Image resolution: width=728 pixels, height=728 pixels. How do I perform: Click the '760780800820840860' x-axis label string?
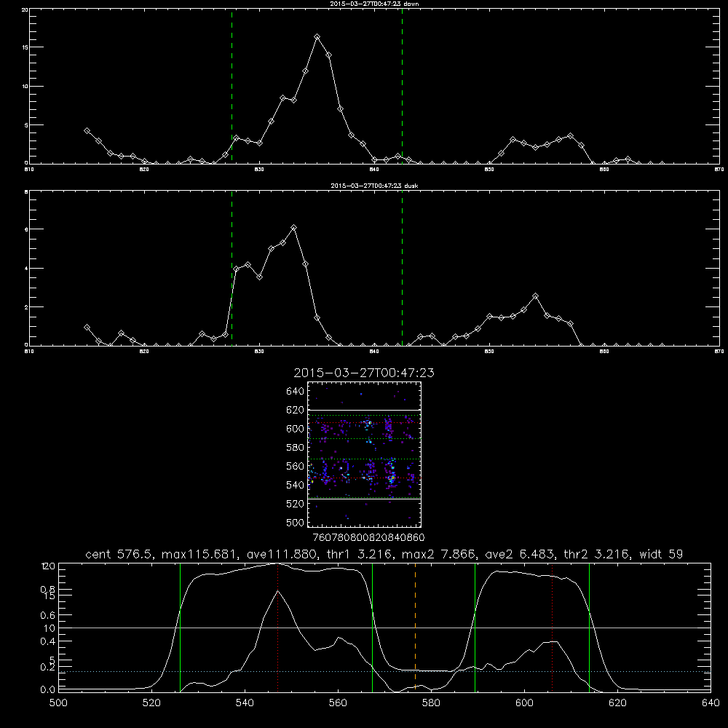point(369,537)
